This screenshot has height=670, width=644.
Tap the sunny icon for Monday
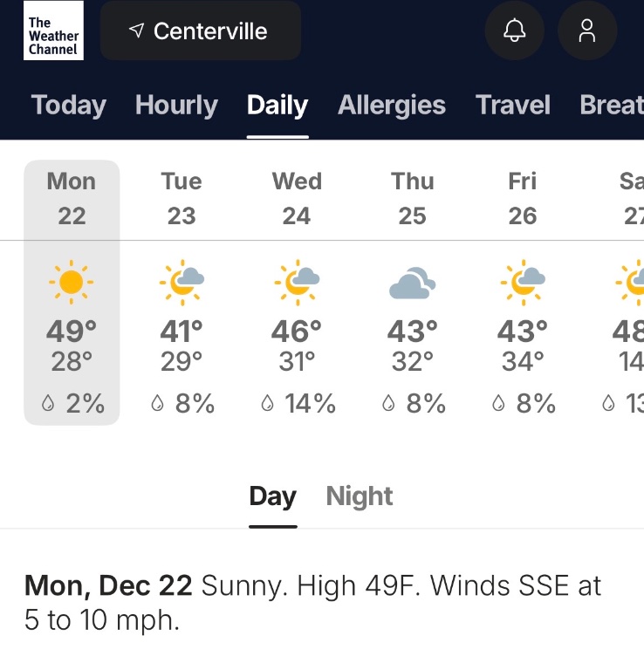tap(72, 281)
